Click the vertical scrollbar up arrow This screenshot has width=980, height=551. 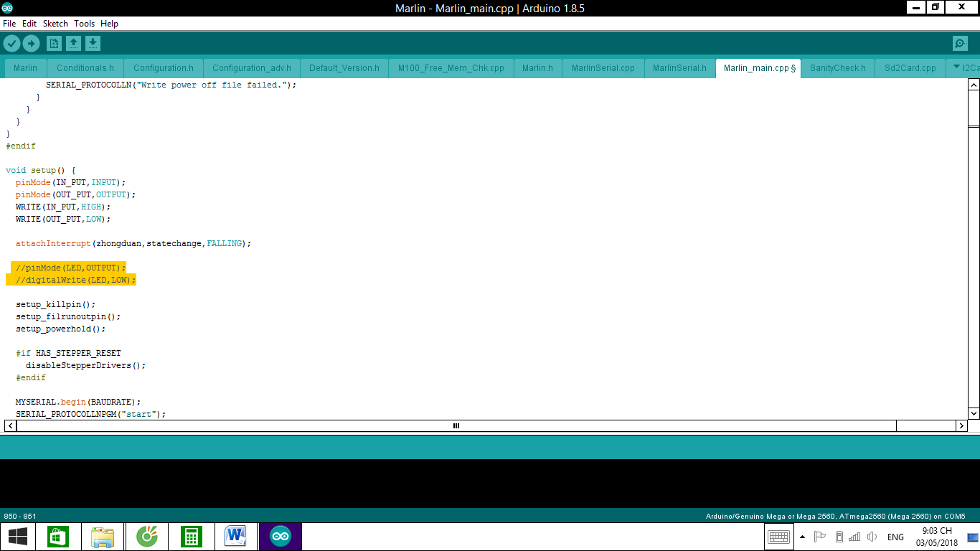[974, 84]
